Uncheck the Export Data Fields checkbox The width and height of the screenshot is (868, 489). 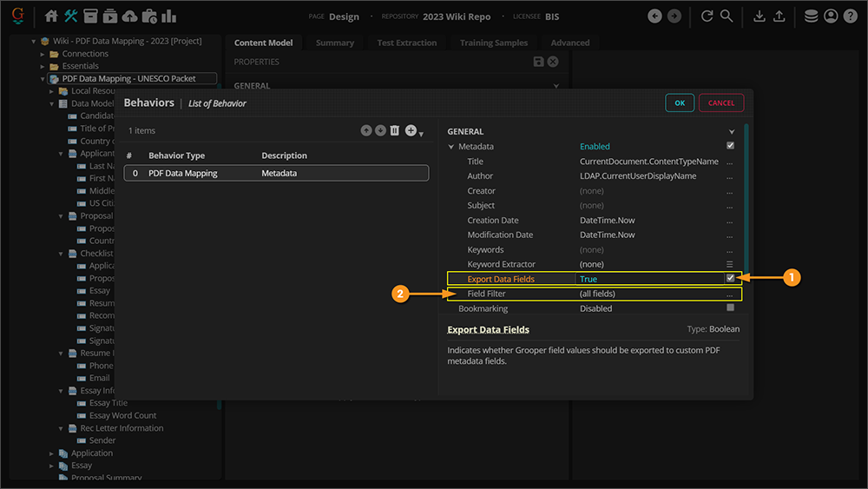730,279
